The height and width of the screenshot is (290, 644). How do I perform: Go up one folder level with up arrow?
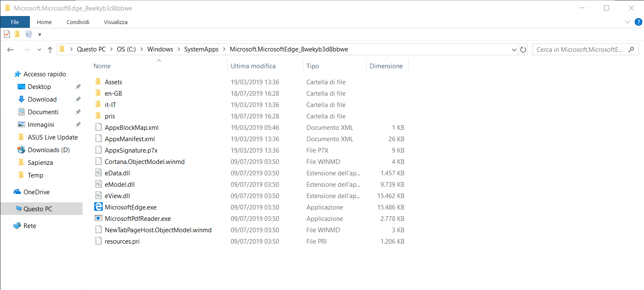(x=50, y=50)
